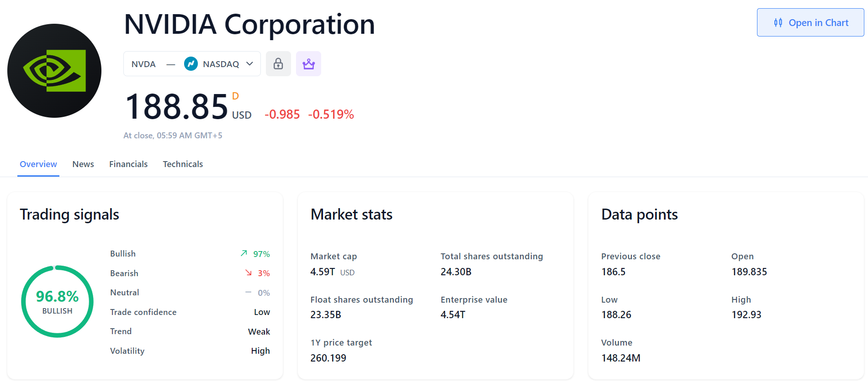
Task: Click the lock icon button
Action: (x=278, y=64)
